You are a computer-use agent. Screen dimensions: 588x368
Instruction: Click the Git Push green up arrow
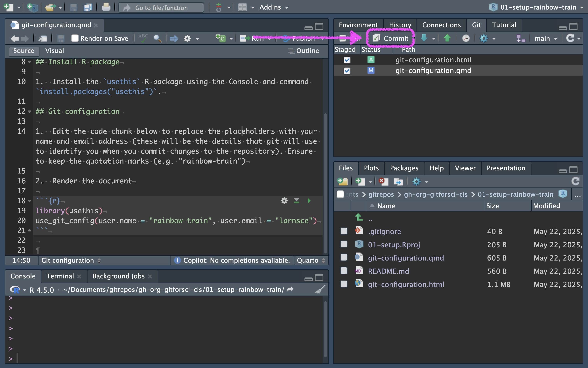point(447,38)
